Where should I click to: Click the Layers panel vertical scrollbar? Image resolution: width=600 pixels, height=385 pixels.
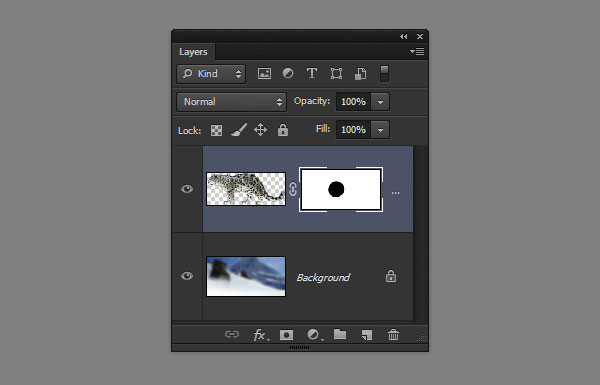point(421,233)
